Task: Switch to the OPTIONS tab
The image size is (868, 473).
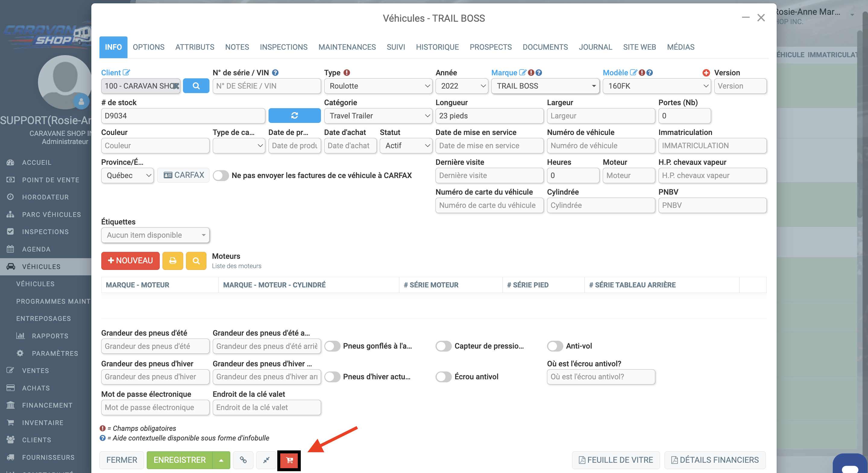Action: tap(149, 47)
